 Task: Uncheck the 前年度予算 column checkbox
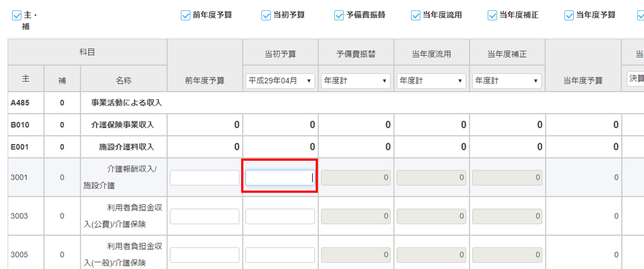click(185, 15)
